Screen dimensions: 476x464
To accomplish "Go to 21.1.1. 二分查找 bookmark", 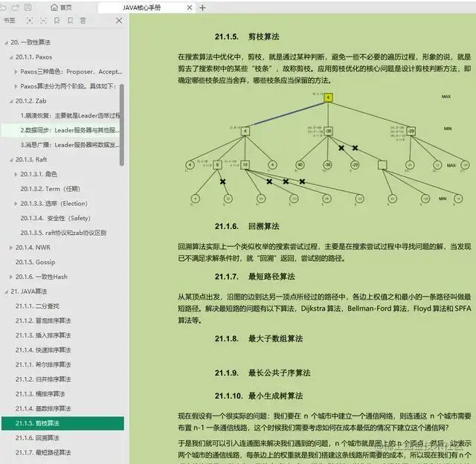I will coord(37,306).
